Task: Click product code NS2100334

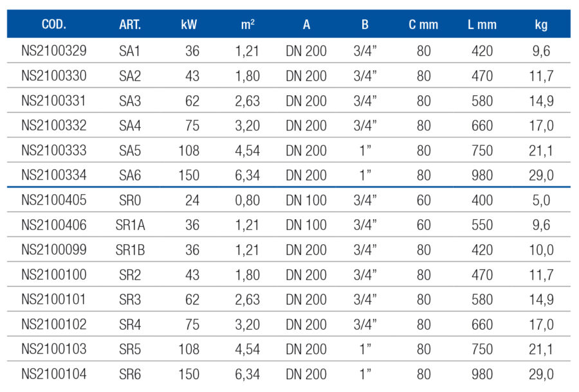Action: click(x=54, y=175)
